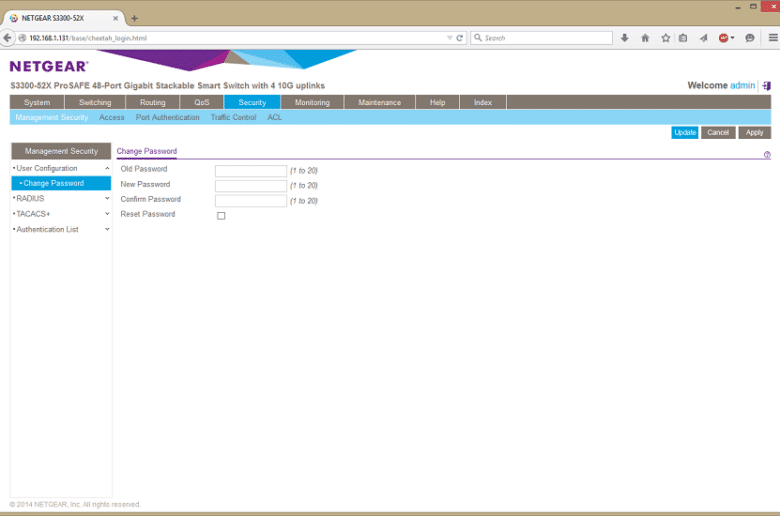Open the Routing menu tab
780x516 pixels.
(x=153, y=102)
